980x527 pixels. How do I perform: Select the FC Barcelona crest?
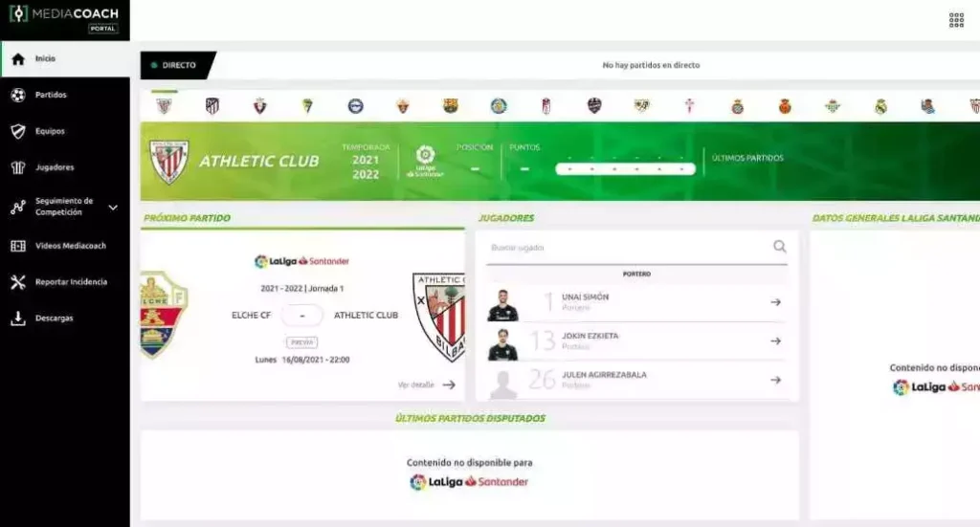451,106
